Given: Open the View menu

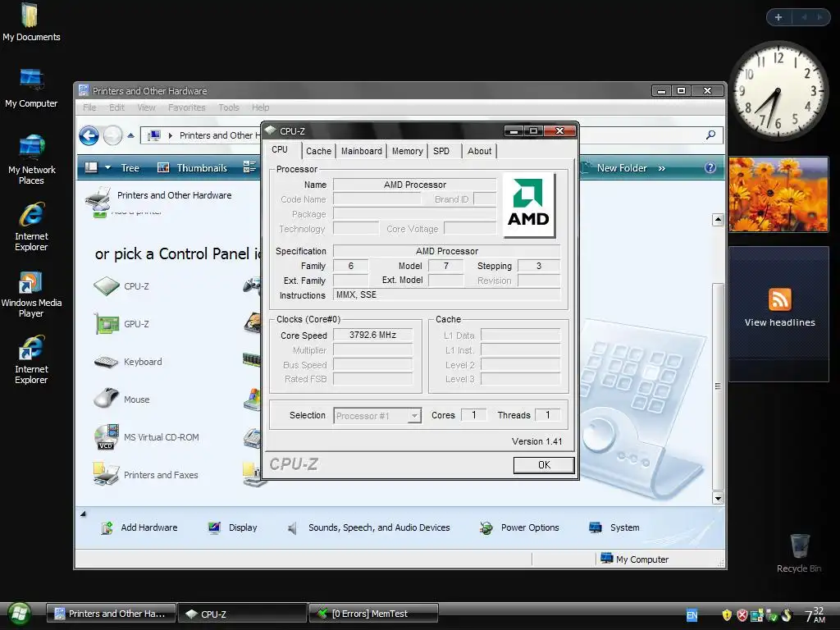Looking at the screenshot, I should (146, 107).
